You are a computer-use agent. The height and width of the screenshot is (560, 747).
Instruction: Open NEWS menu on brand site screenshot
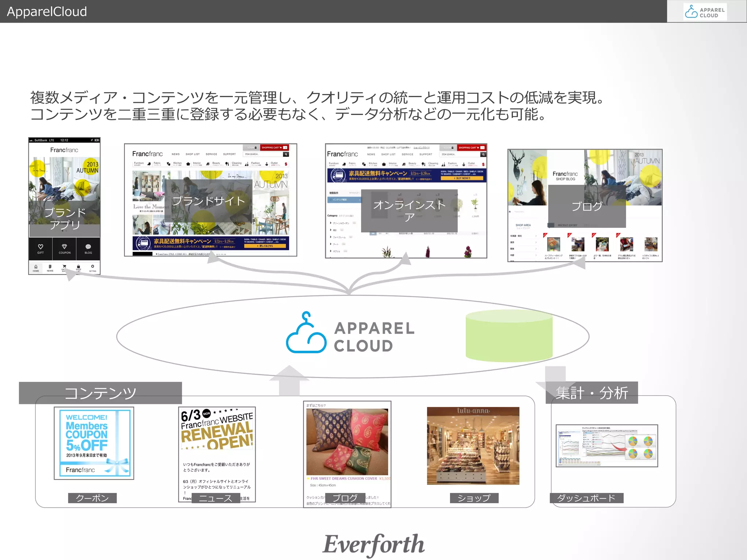tap(176, 154)
